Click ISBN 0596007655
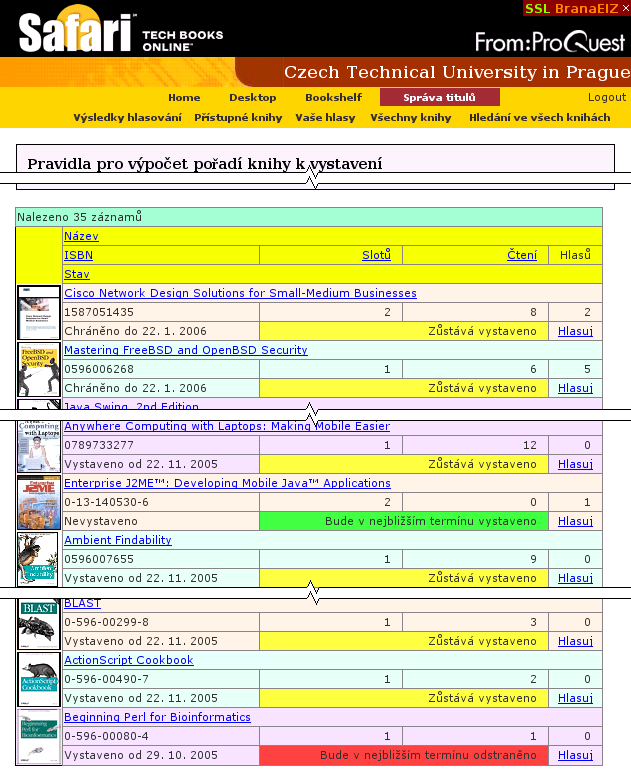Screen dimensions: 631x780 [99, 559]
